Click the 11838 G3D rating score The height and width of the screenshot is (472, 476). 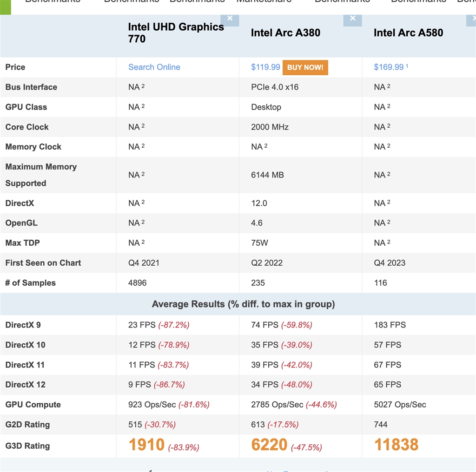click(396, 445)
